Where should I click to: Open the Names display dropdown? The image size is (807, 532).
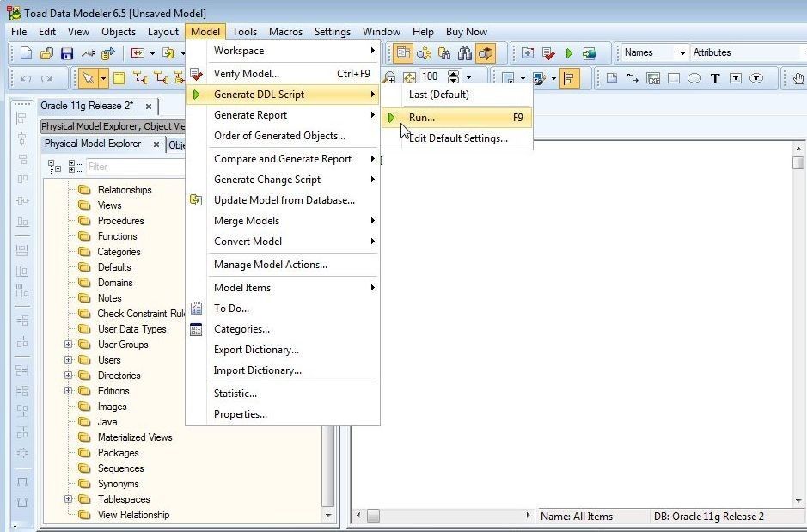pos(682,52)
